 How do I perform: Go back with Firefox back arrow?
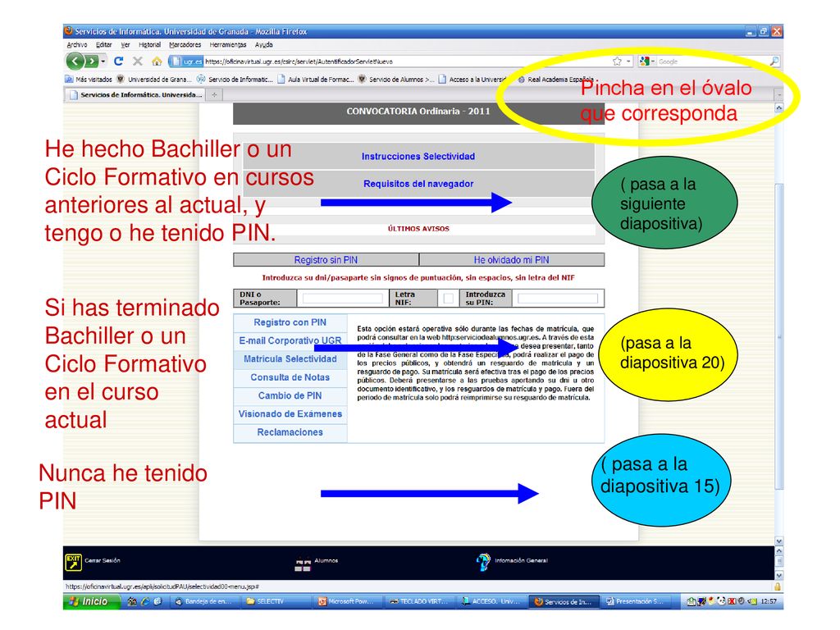click(x=75, y=61)
